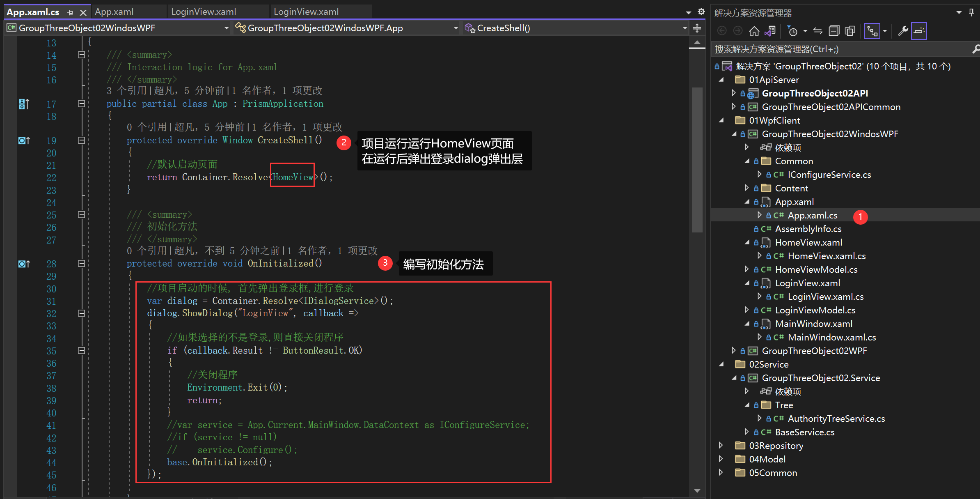Viewport: 980px width, 499px height.
Task: Click the Home icon in Solution Explorer
Action: point(754,31)
